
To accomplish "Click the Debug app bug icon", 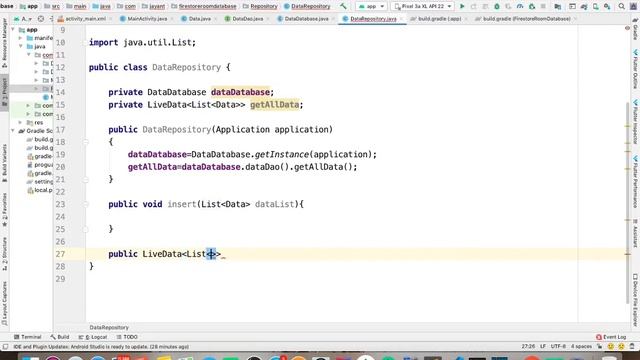I will 497,7.
